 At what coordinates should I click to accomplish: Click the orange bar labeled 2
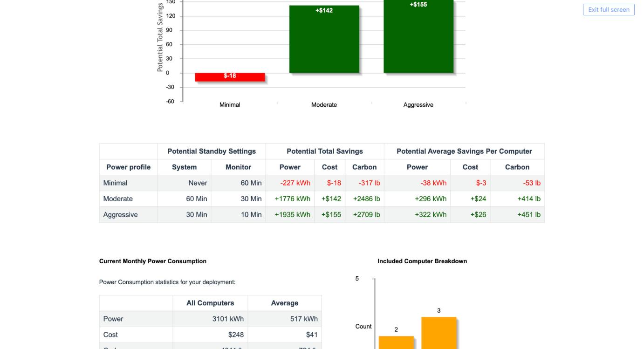tap(396, 342)
